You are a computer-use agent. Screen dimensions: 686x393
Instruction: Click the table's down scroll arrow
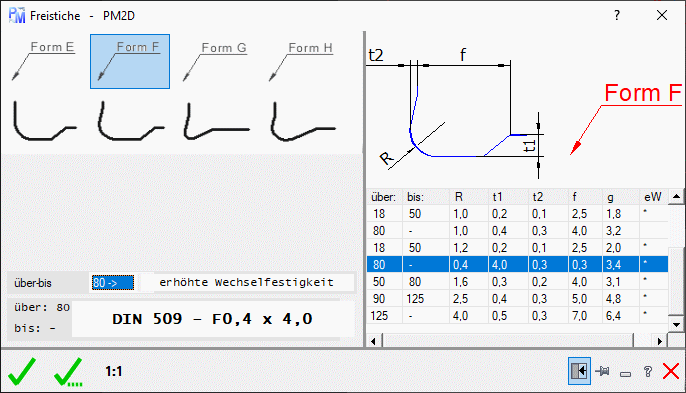coord(676,324)
